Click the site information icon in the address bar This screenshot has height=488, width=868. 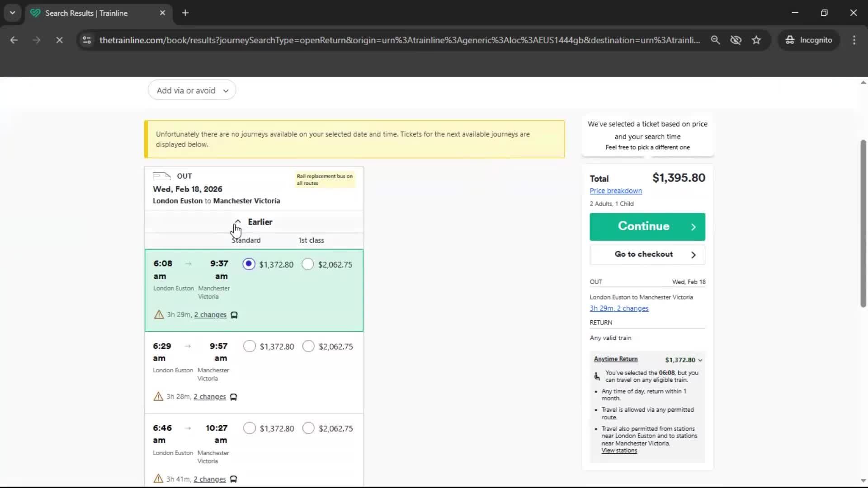pos(87,40)
